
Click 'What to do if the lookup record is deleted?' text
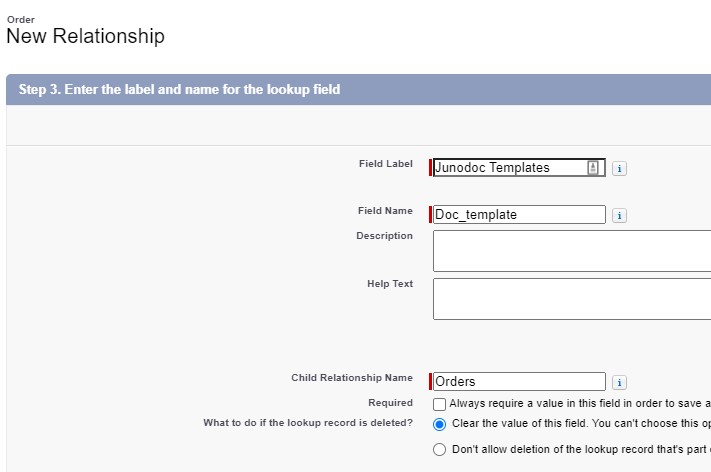click(x=308, y=423)
